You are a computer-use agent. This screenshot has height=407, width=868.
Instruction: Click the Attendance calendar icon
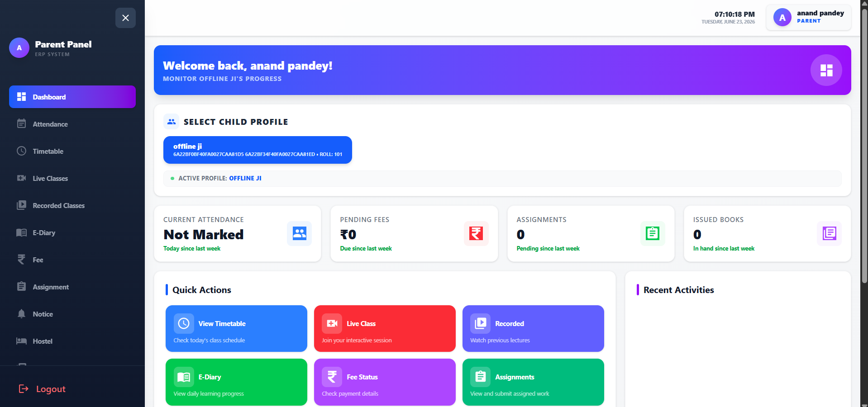click(x=21, y=123)
